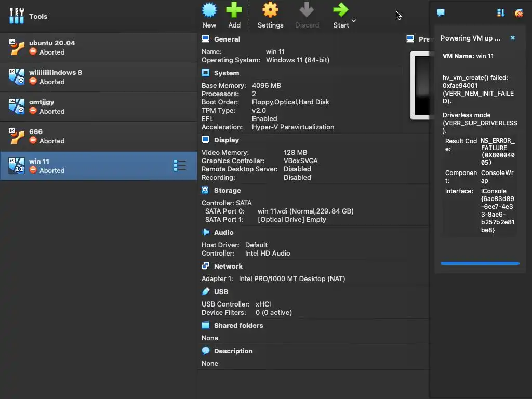532x399 pixels.
Task: Select the 666 machine icon
Action: 17,136
